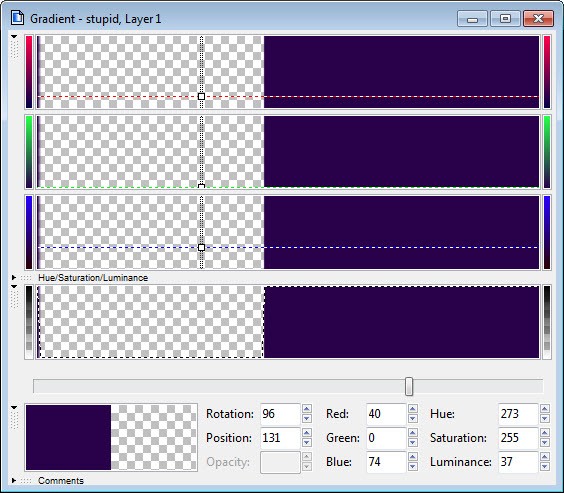This screenshot has height=493, width=564.
Task: Increase Blue value with up arrow
Action: [413, 457]
